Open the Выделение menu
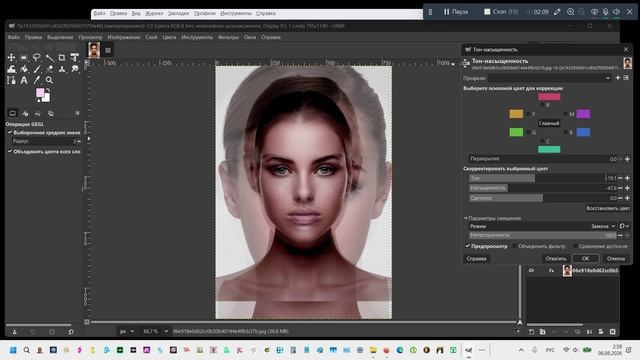640x360 pixels. 60,37
